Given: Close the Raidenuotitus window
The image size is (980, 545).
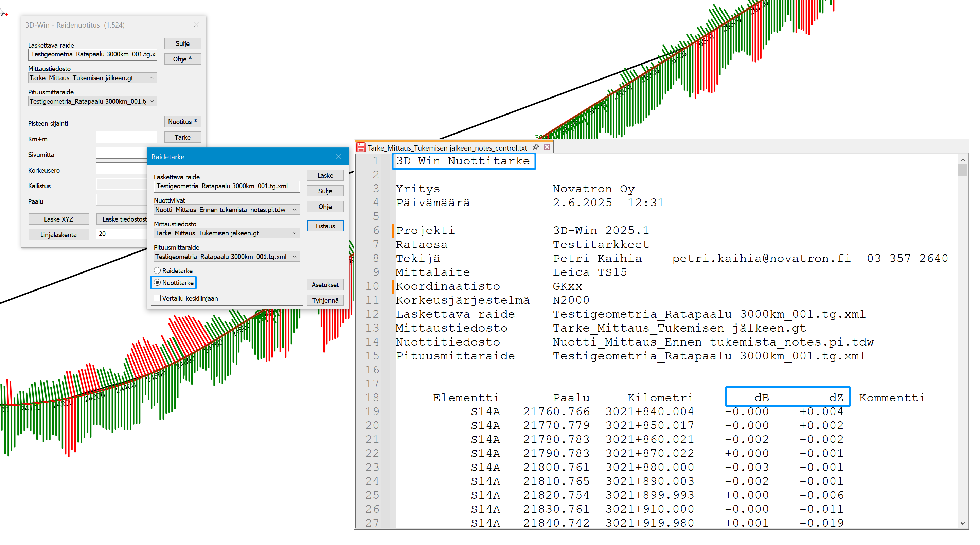Looking at the screenshot, I should (x=196, y=25).
